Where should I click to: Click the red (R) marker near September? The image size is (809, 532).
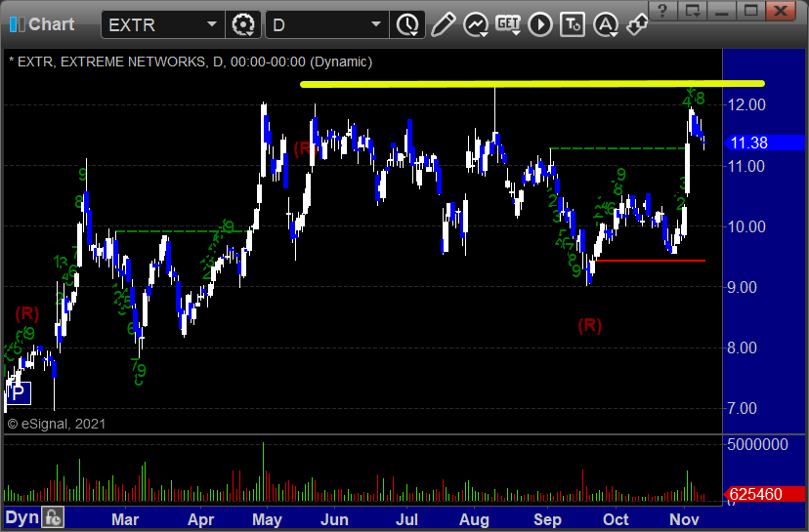coord(590,325)
